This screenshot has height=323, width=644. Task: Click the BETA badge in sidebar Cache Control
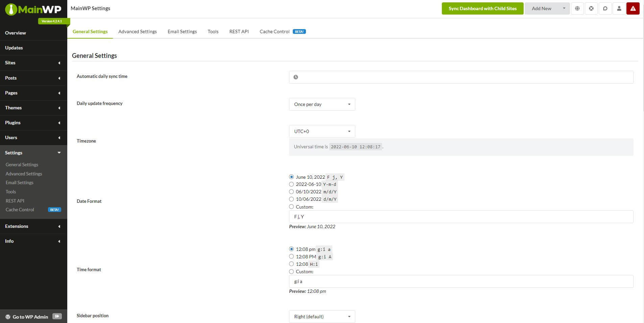click(54, 210)
